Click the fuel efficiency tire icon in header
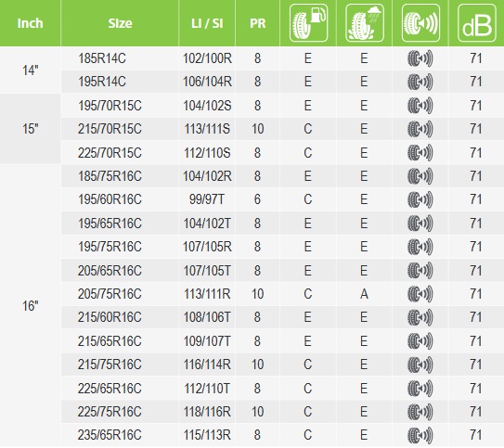 pos(308,23)
